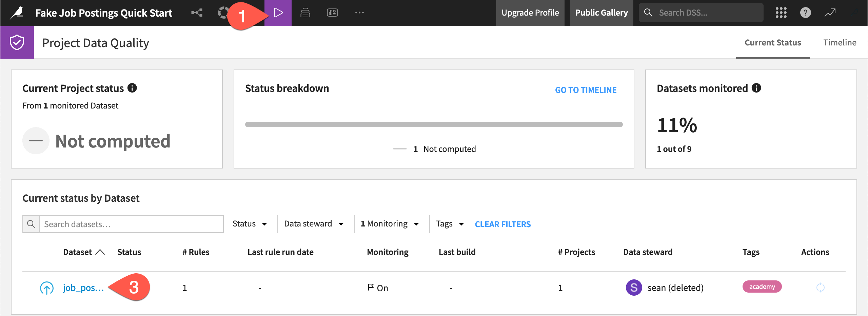868x316 pixels.
Task: Click the Search datasets input field
Action: 131,224
